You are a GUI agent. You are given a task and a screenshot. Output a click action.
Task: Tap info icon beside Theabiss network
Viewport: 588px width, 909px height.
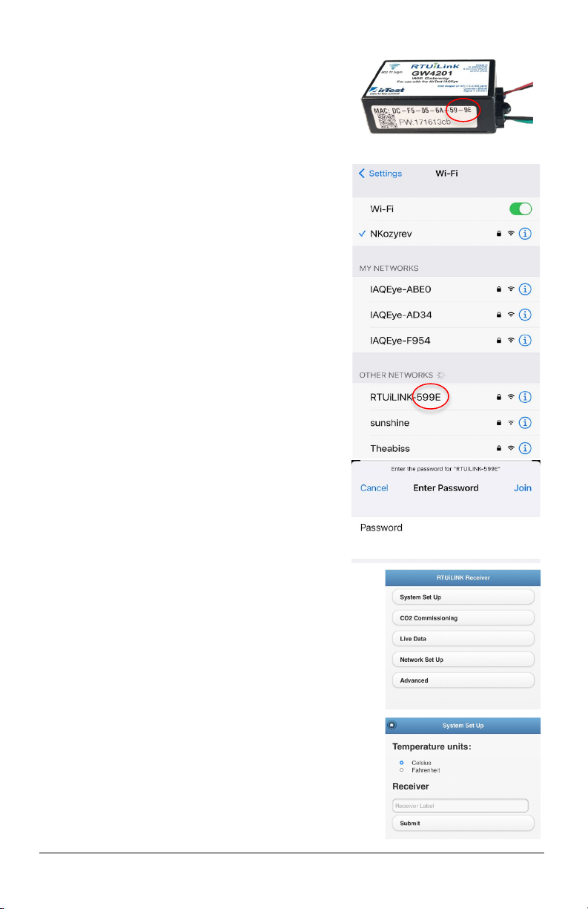525,449
